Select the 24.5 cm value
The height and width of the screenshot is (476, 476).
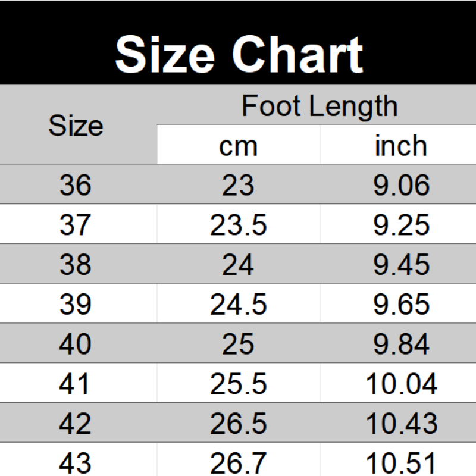point(238,305)
